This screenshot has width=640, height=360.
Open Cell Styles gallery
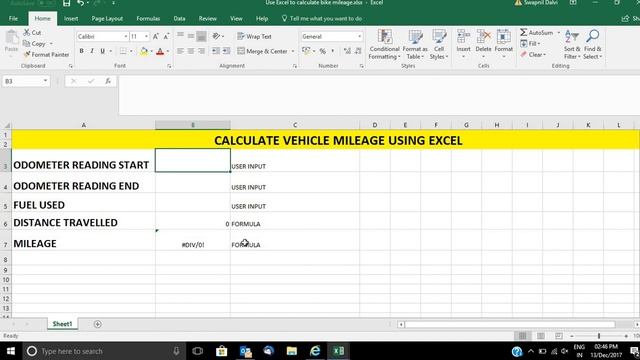pos(439,45)
